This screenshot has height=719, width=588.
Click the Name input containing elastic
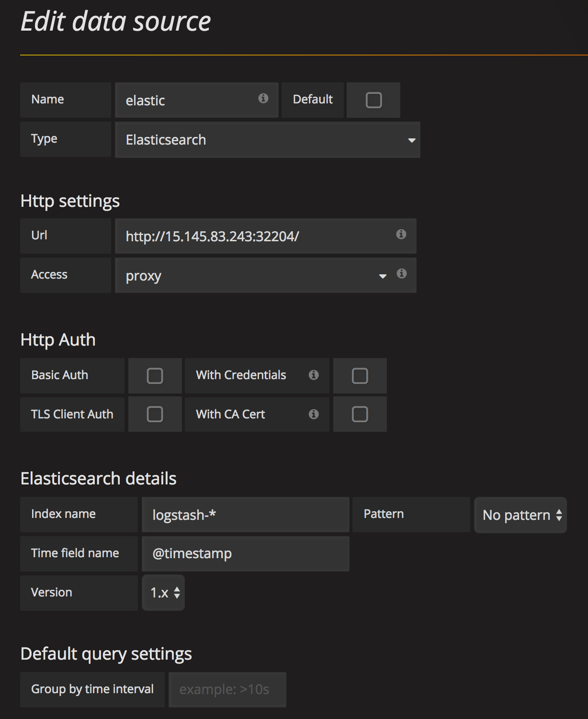pos(196,100)
